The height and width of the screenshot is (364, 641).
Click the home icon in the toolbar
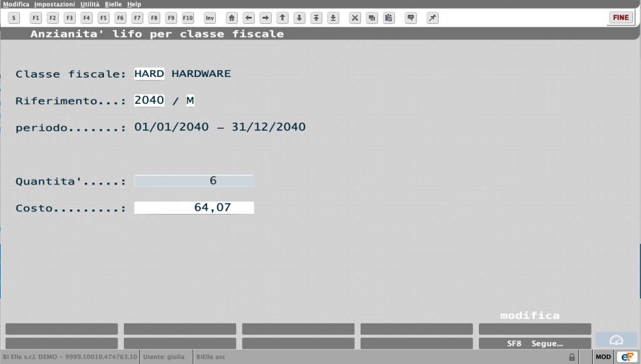click(232, 18)
